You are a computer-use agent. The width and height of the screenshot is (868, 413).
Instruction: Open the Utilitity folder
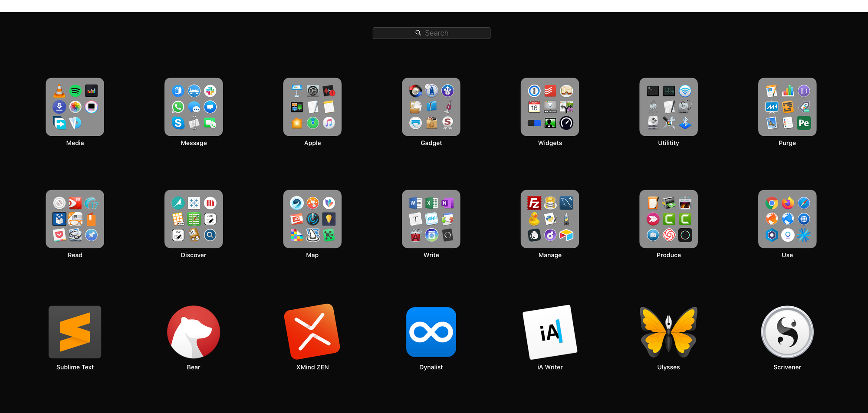point(668,107)
